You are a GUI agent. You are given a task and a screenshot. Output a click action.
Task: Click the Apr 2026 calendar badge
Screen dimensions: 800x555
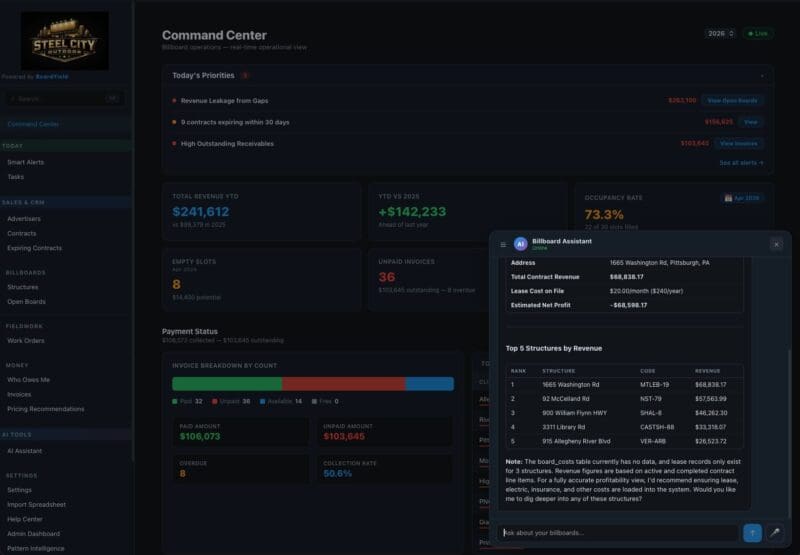click(x=743, y=198)
